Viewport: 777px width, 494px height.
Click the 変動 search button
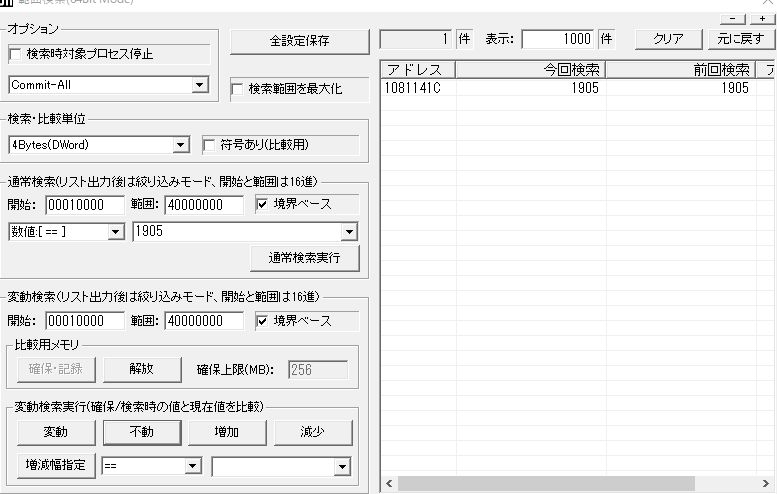point(56,432)
